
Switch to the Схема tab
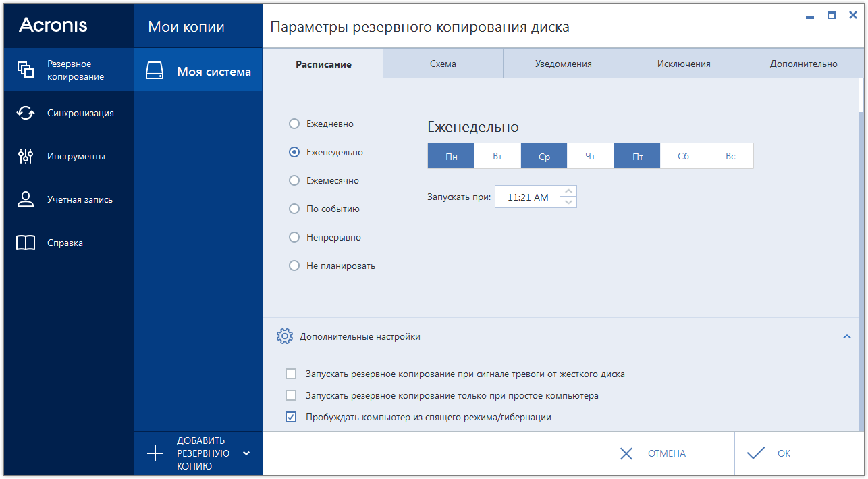coord(443,64)
